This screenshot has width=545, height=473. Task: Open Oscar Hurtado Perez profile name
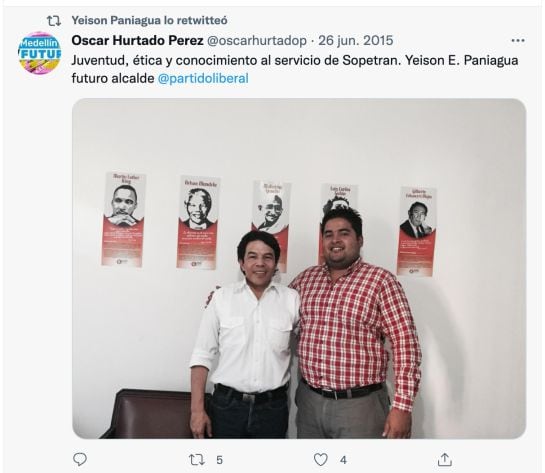tap(137, 41)
